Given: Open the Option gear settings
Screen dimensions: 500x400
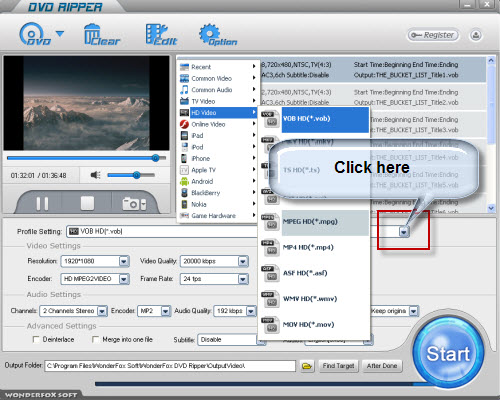Looking at the screenshot, I should click(217, 35).
